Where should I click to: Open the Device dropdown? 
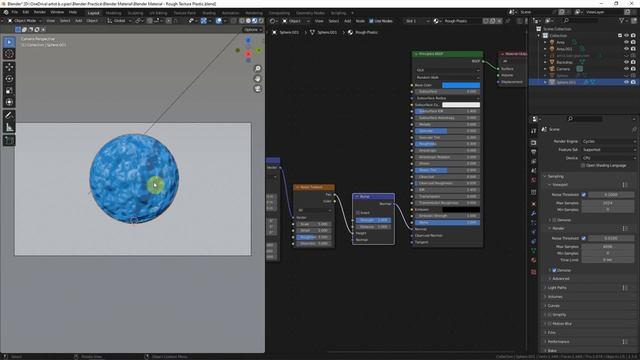(x=608, y=158)
